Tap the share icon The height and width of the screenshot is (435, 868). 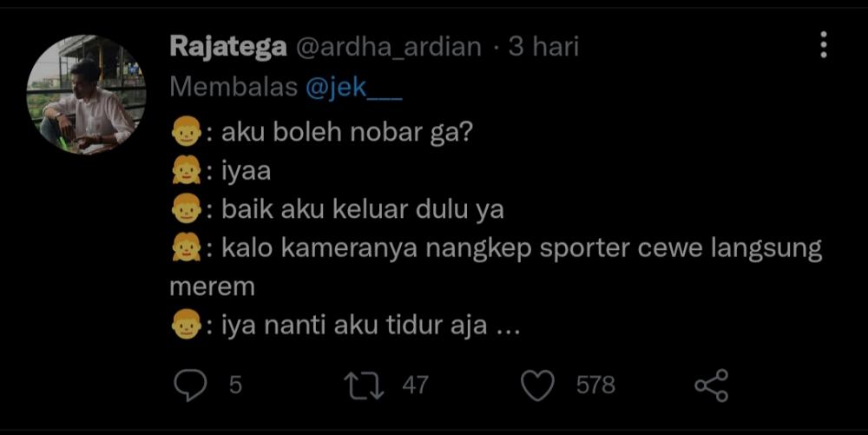(712, 386)
